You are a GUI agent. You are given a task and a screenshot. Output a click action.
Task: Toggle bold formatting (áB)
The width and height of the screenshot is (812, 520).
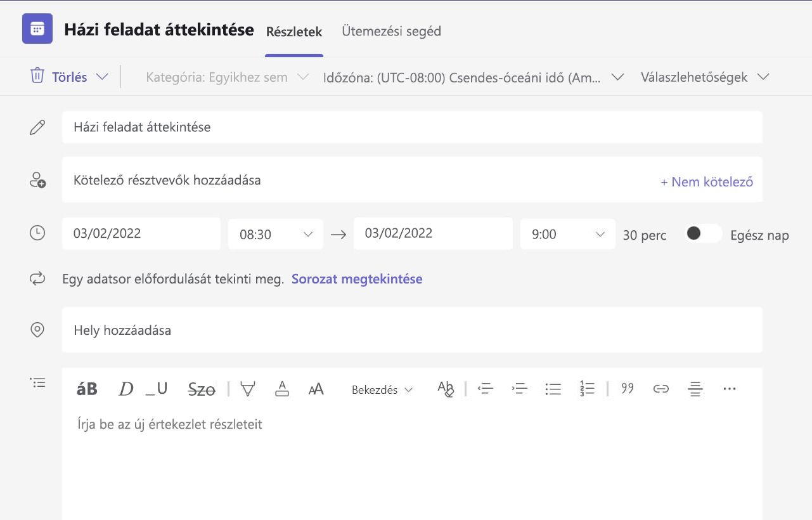coord(87,389)
